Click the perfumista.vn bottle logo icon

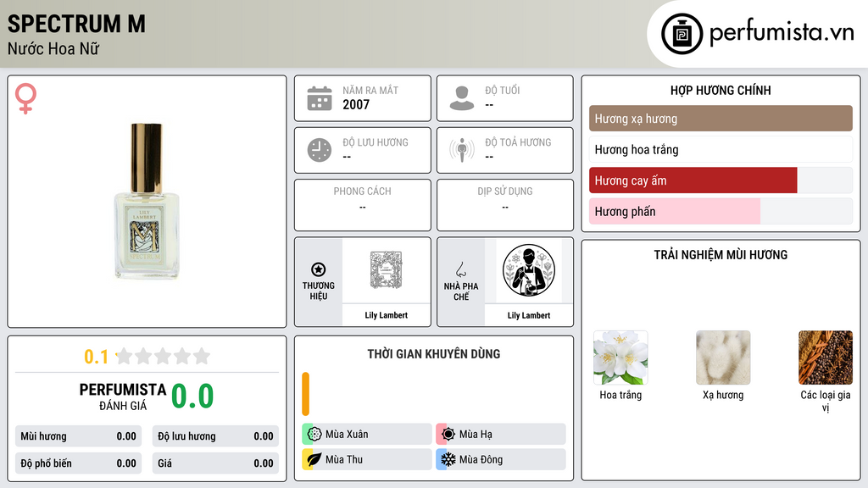coord(682,34)
